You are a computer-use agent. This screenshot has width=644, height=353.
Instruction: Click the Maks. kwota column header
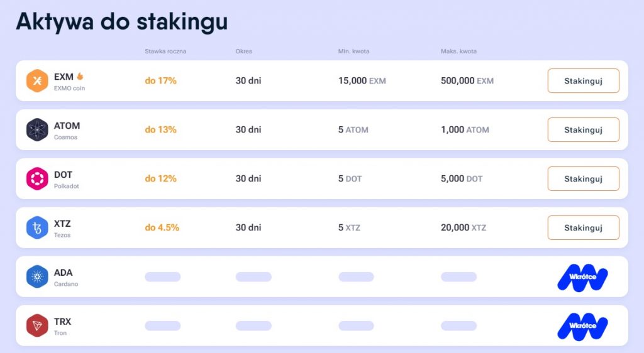(x=458, y=52)
